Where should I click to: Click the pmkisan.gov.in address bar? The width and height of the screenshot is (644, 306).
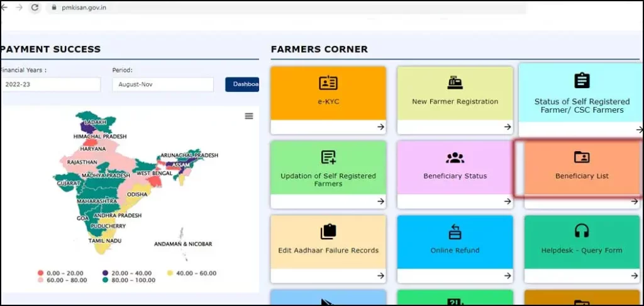click(286, 8)
